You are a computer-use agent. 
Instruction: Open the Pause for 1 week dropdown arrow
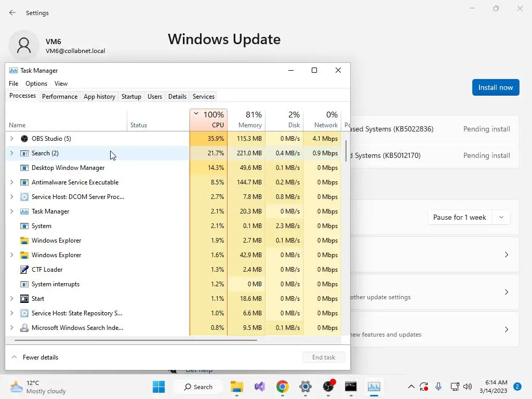coord(501,217)
